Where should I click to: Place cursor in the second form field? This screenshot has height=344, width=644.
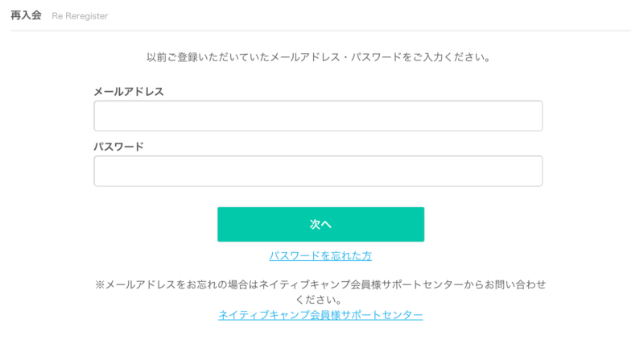click(318, 171)
